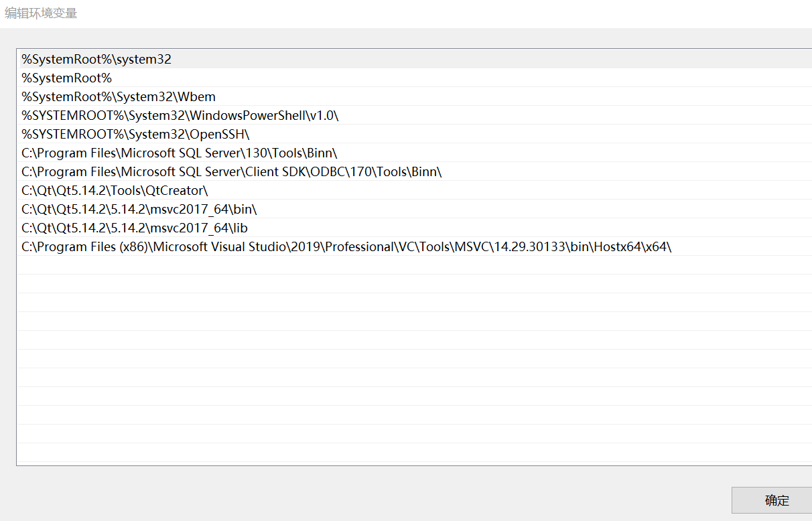Select the msvc2017_64\bin\ path entry
812x521 pixels.
(x=414, y=209)
